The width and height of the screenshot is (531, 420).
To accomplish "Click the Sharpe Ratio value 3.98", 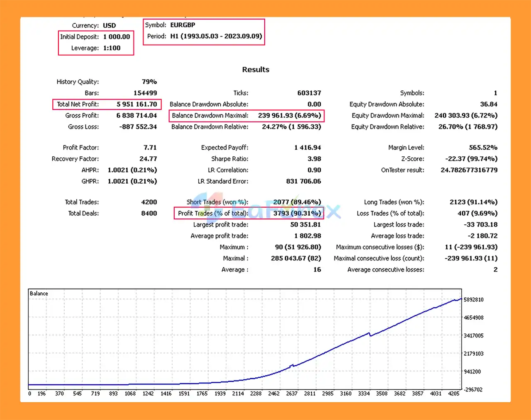I will (x=314, y=159).
